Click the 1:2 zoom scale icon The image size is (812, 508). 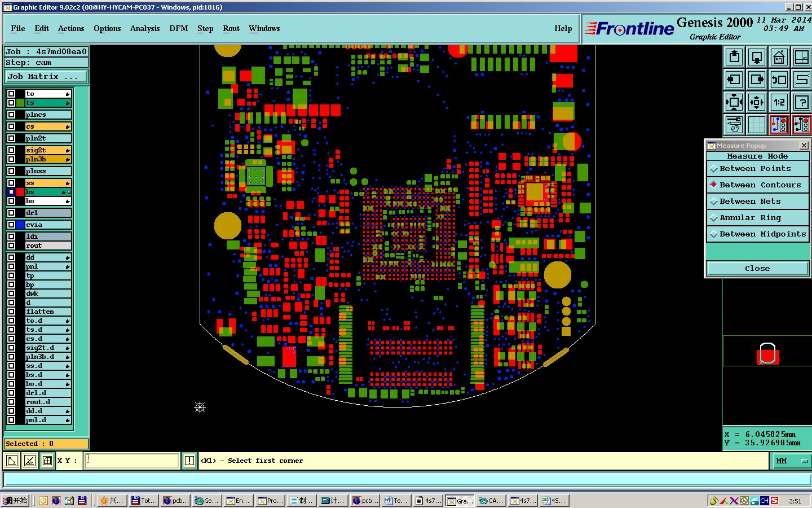coord(779,102)
